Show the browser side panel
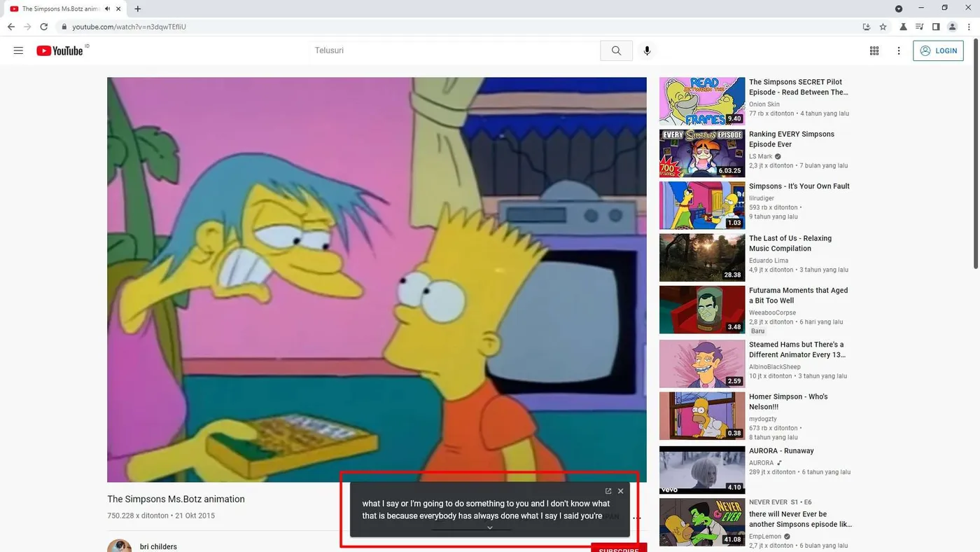Screen dimensions: 980x552 (x=936, y=27)
